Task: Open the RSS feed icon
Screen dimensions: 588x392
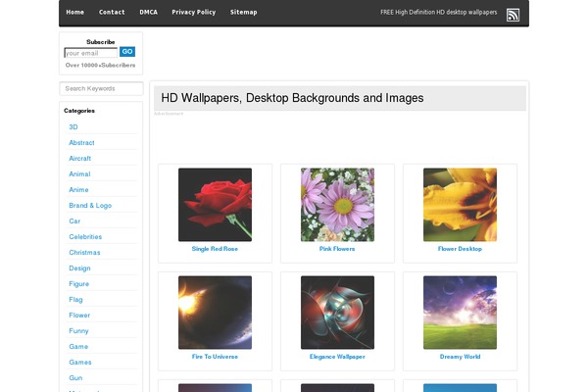Action: point(513,15)
